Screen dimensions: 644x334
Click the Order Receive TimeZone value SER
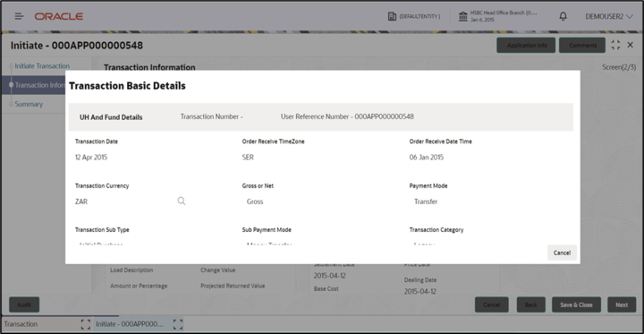248,157
